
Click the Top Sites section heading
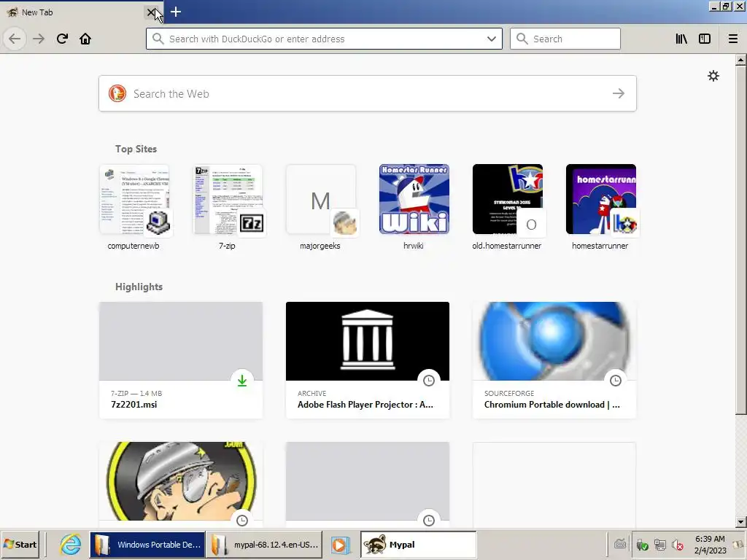coord(136,149)
